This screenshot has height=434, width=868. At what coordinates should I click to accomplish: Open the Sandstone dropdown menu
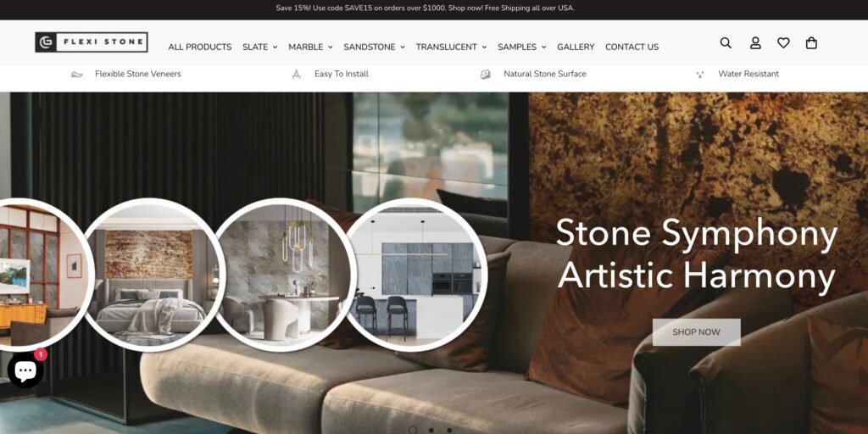point(374,47)
